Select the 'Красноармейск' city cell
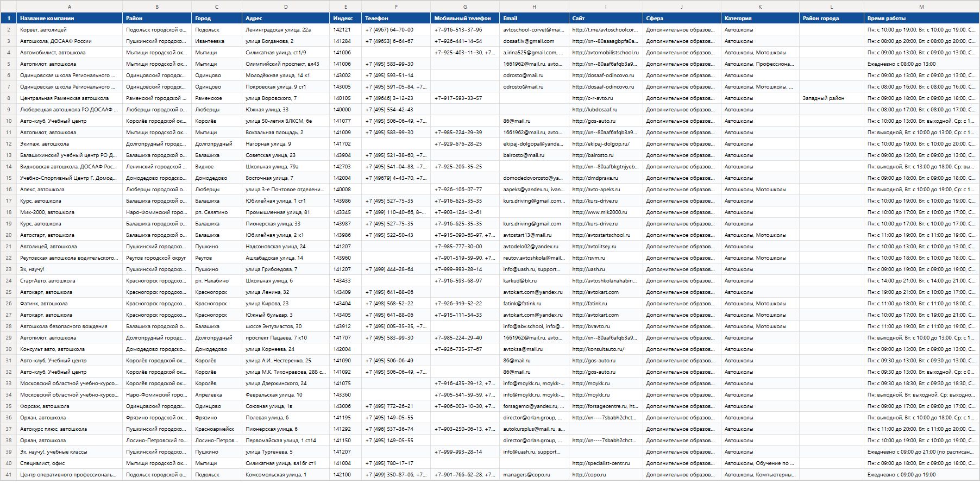The width and height of the screenshot is (980, 490). pyautogui.click(x=217, y=429)
